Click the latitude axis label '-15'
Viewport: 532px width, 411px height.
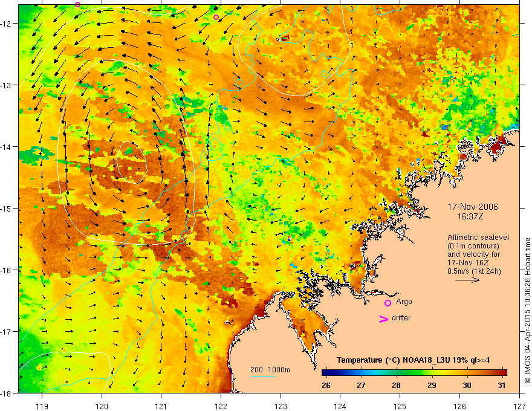click(7, 208)
